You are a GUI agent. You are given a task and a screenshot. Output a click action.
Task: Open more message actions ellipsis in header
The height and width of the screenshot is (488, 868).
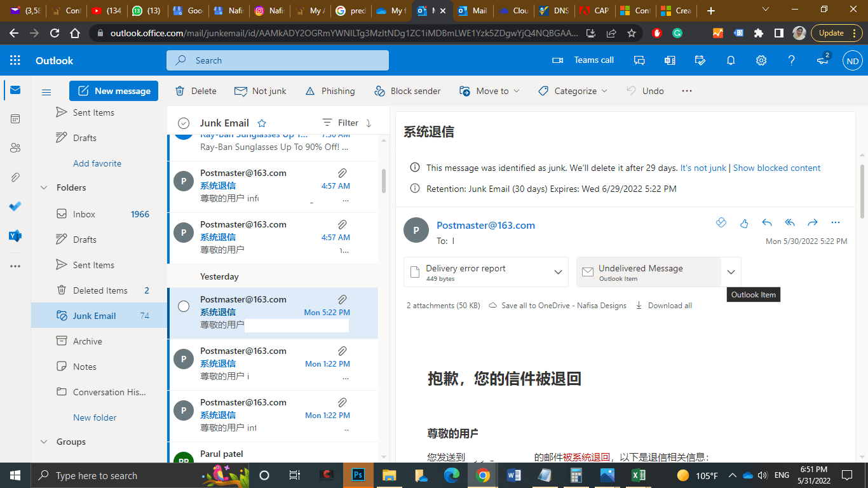click(x=836, y=223)
